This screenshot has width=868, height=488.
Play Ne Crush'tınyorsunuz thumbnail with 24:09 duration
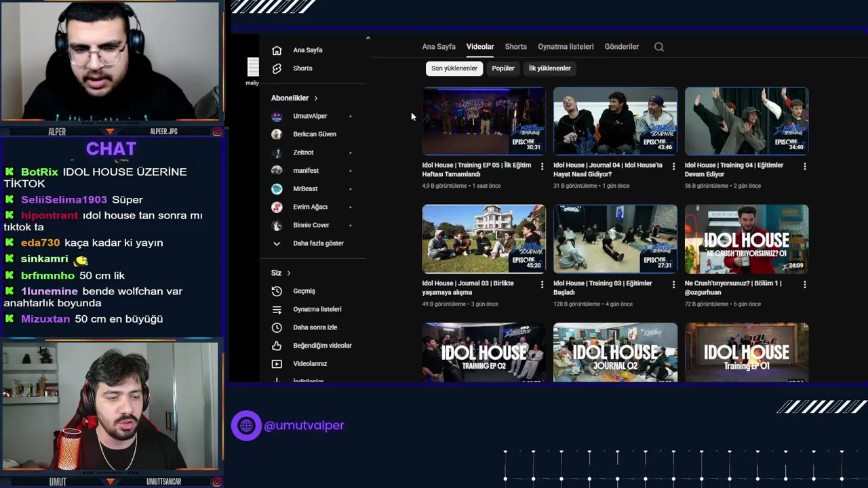(x=747, y=239)
